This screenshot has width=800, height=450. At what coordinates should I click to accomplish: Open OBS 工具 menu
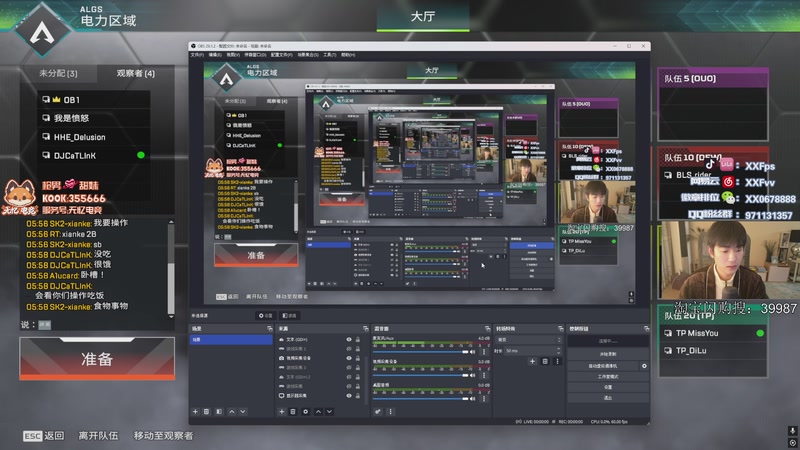coord(329,55)
